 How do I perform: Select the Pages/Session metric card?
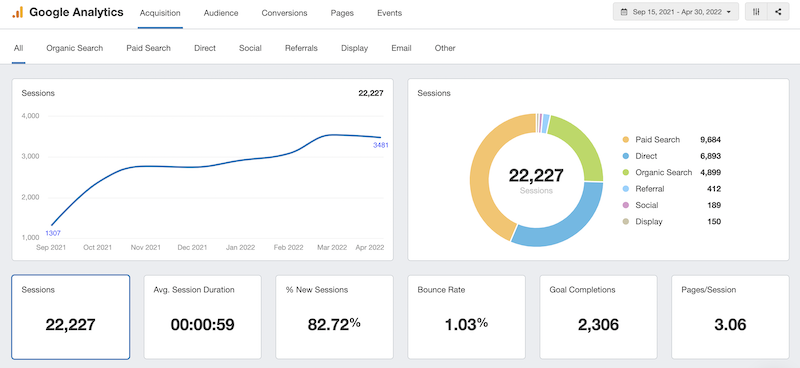tap(730, 317)
